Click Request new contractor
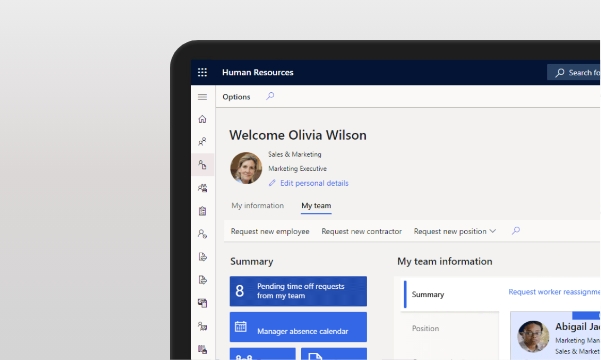The width and height of the screenshot is (601, 360). click(x=361, y=231)
